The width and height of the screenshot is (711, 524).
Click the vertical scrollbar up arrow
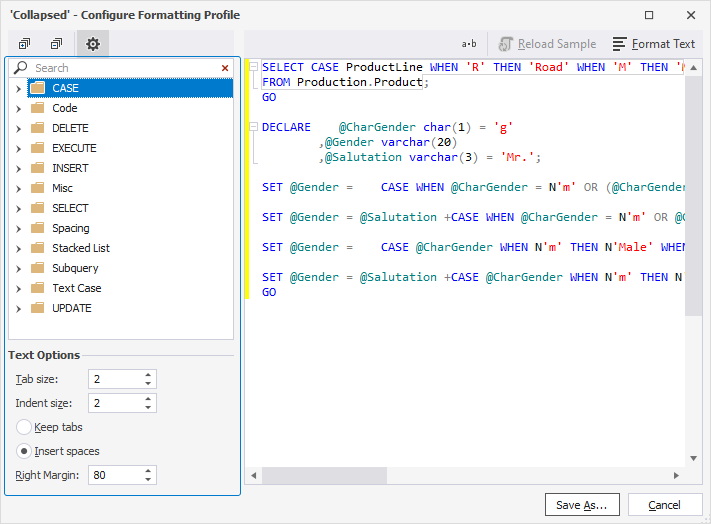tap(693, 68)
